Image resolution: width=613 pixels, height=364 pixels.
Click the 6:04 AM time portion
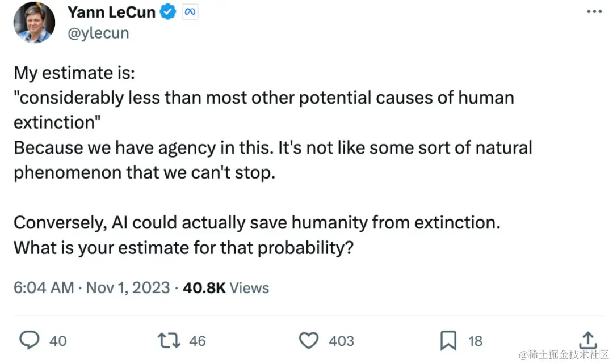(x=43, y=287)
